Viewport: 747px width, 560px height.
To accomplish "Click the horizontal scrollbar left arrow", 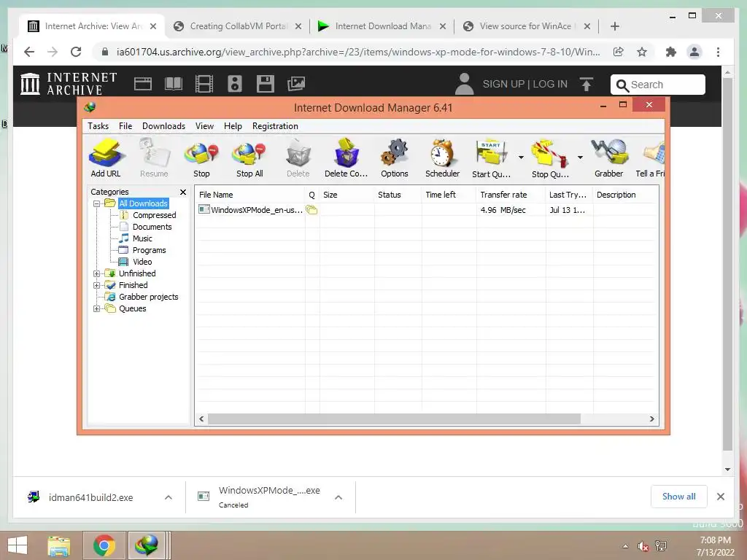I will (x=201, y=419).
